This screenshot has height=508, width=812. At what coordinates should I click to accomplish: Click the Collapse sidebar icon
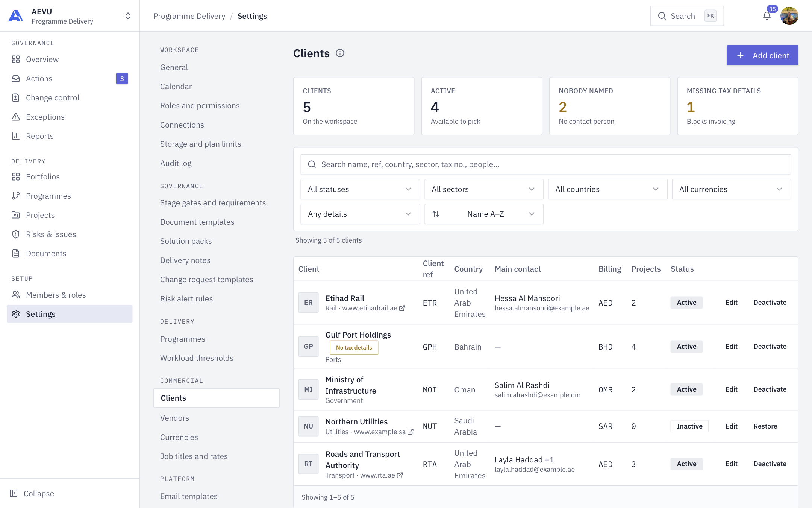14,494
